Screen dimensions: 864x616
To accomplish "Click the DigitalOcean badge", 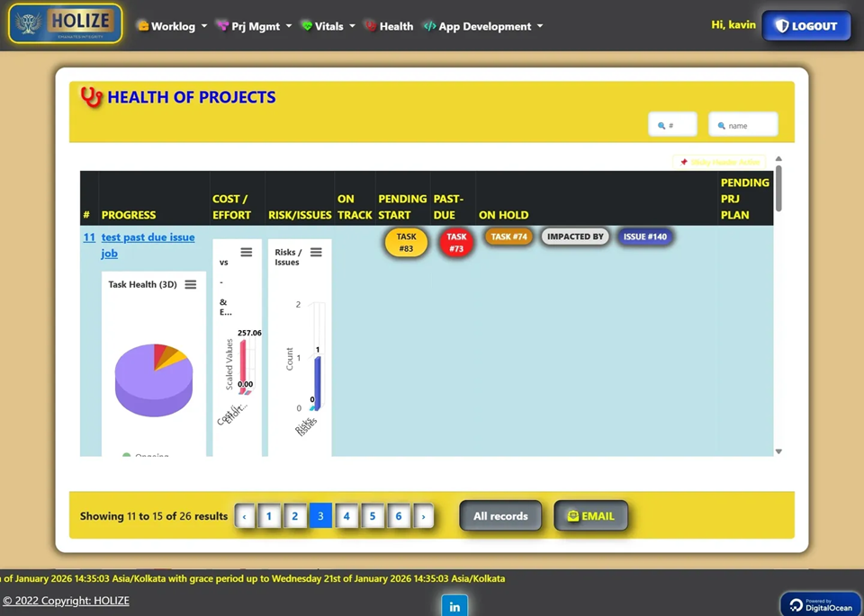I will tap(821, 604).
